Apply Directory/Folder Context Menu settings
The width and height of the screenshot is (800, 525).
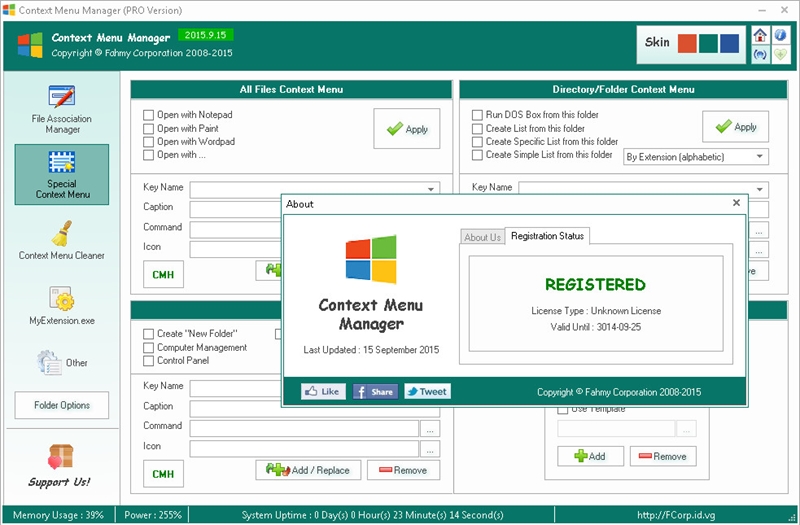[735, 127]
